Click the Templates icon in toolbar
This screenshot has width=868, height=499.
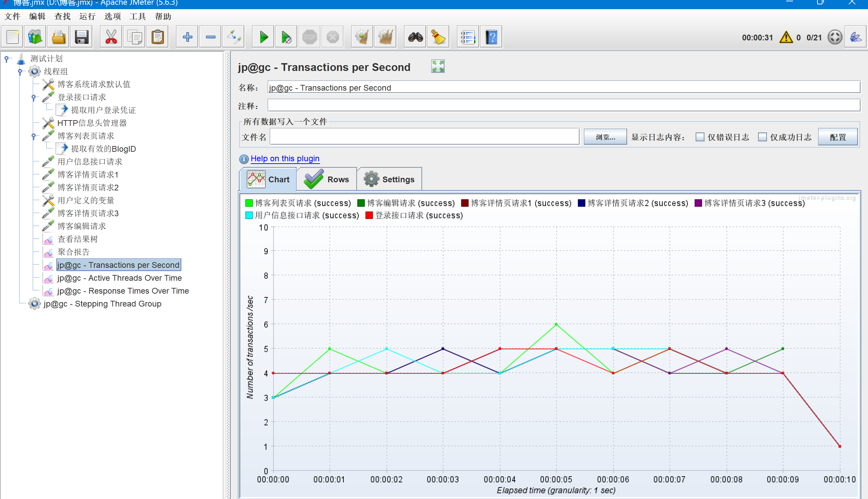tap(35, 37)
